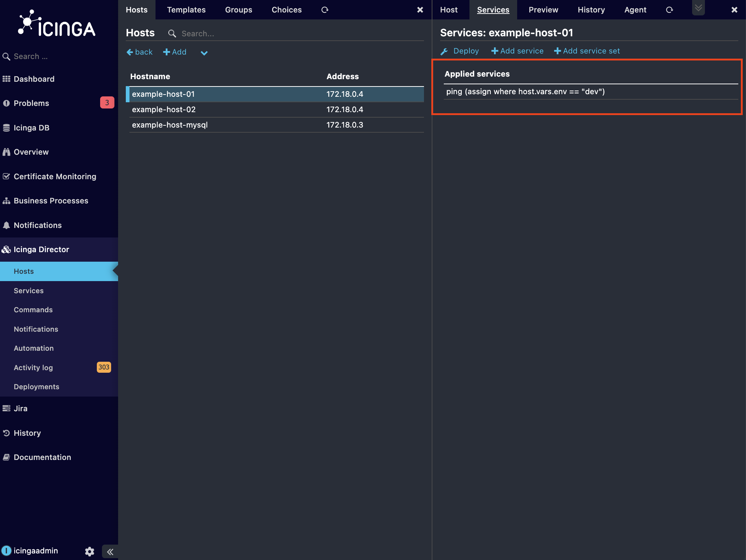Open Hosts under Icinga Director
746x560 pixels.
59,271
